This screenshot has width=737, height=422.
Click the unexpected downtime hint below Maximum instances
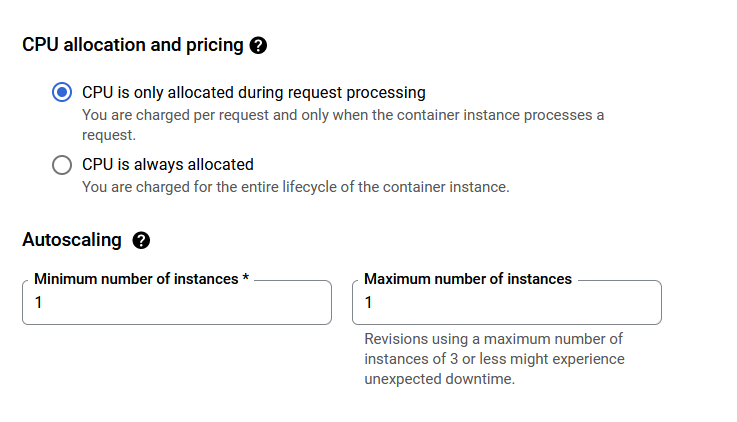[x=494, y=359]
